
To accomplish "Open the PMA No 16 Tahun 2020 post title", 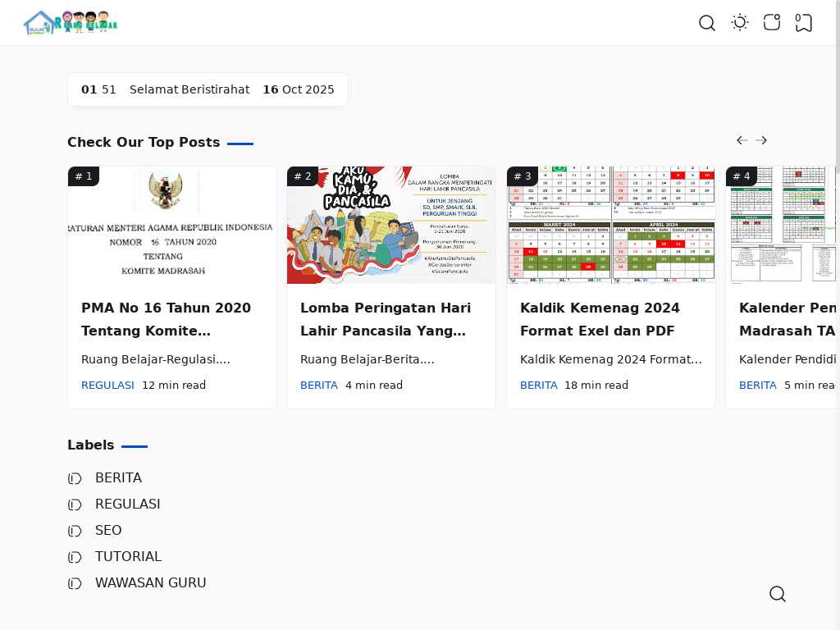I will click(166, 319).
